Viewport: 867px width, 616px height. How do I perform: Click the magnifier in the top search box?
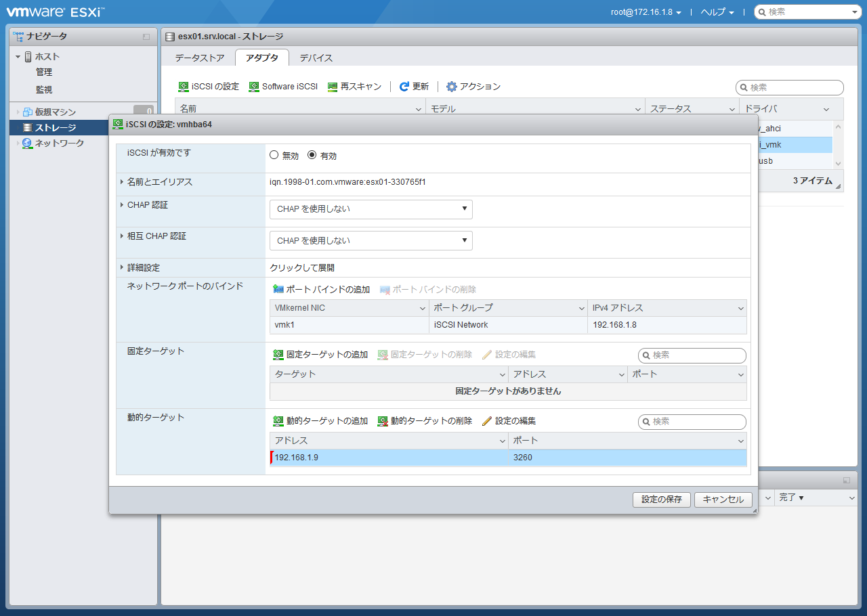click(x=761, y=12)
